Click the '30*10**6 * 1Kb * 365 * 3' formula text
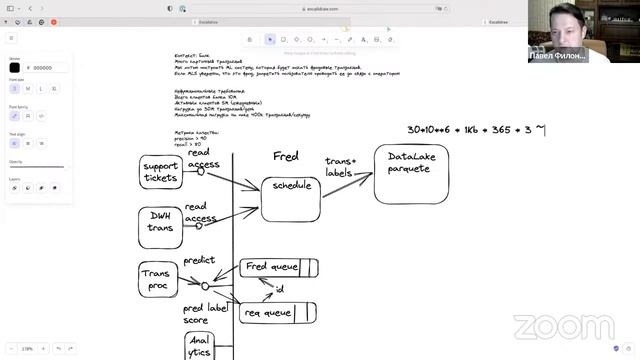Image resolution: width=640 pixels, height=360 pixels. coord(476,130)
